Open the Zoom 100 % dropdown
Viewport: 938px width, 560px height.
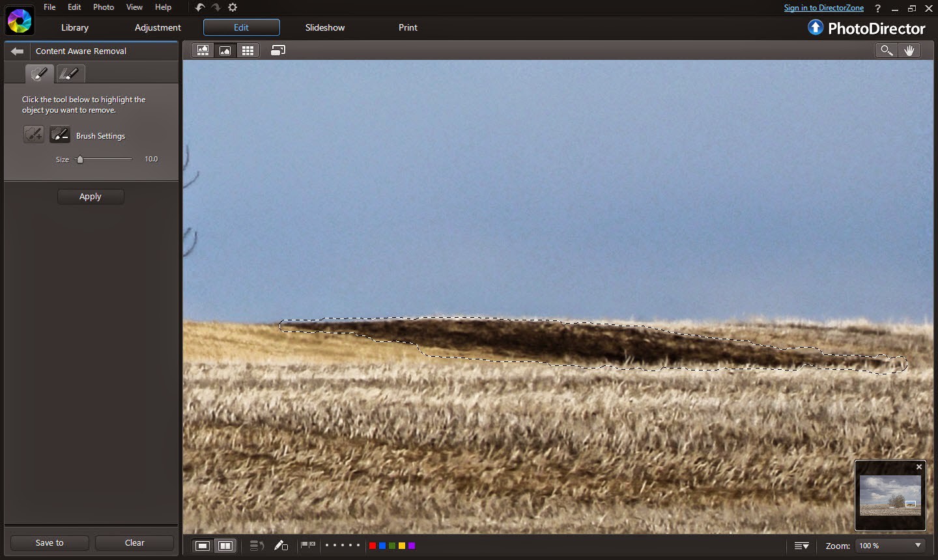click(890, 546)
